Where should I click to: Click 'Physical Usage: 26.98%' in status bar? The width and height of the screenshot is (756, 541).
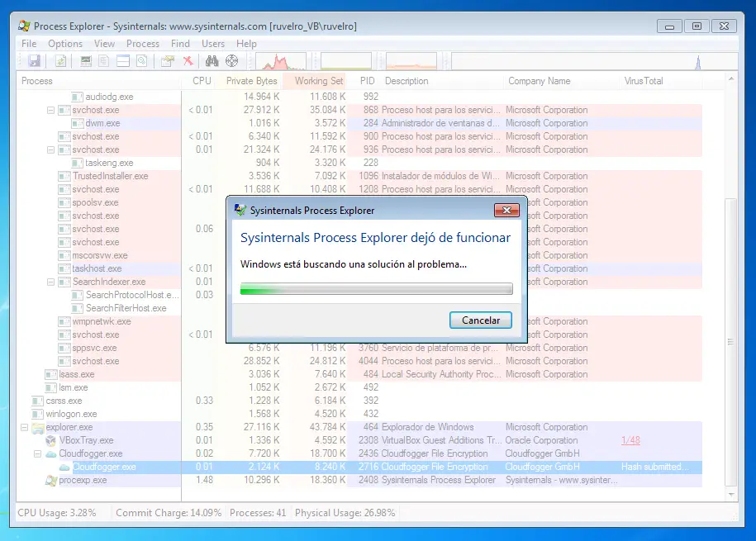tap(345, 513)
